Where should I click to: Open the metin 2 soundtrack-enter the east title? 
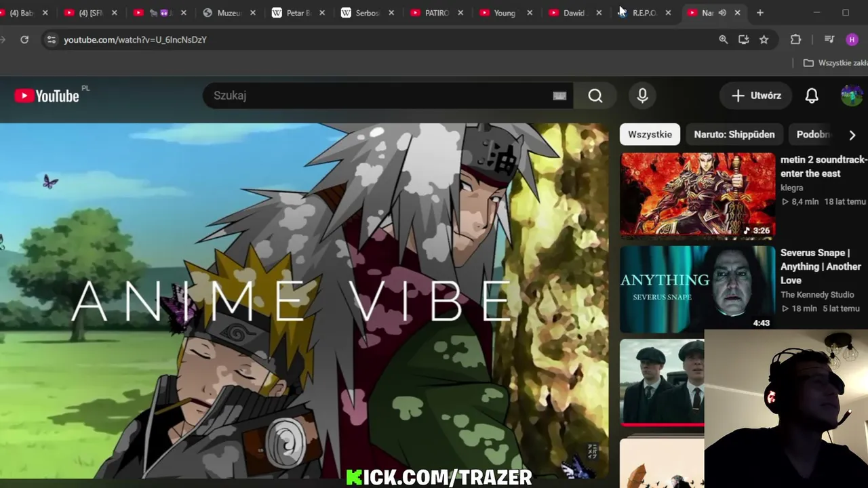(824, 166)
